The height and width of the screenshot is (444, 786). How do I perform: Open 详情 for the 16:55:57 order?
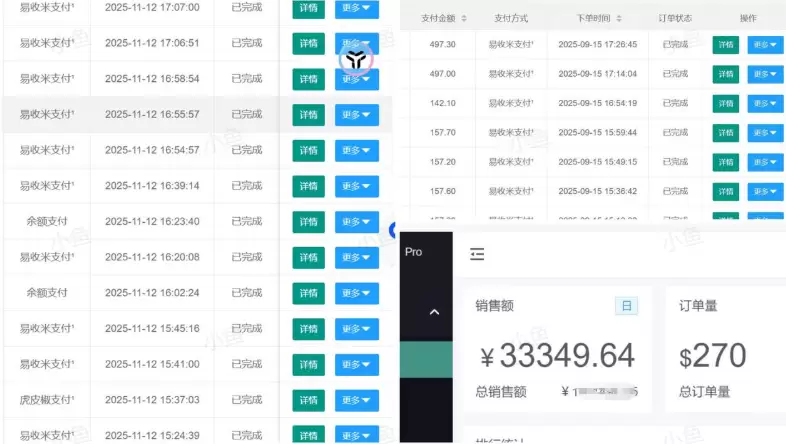[308, 115]
